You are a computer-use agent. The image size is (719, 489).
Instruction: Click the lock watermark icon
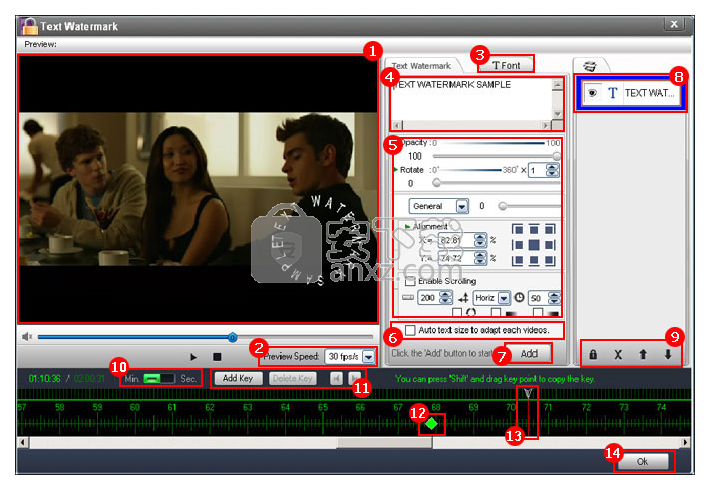pyautogui.click(x=593, y=355)
